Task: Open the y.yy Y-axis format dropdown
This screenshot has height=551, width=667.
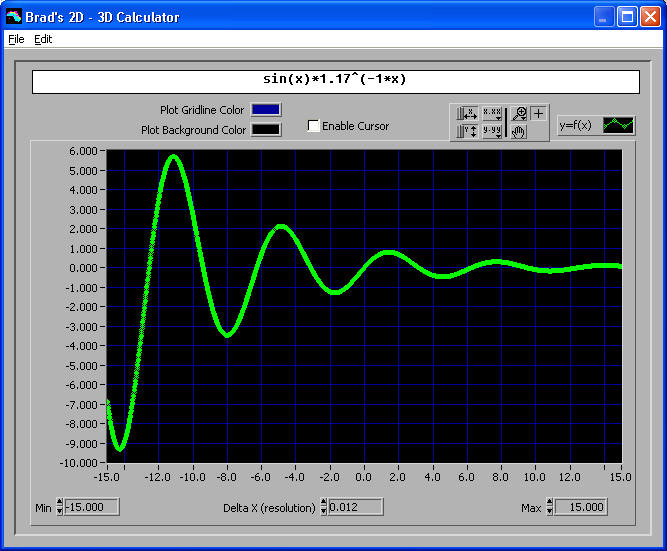Action: coord(492,131)
